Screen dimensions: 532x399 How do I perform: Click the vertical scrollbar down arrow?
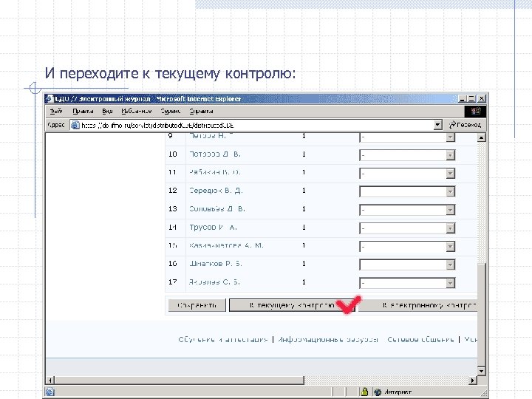pyautogui.click(x=482, y=371)
